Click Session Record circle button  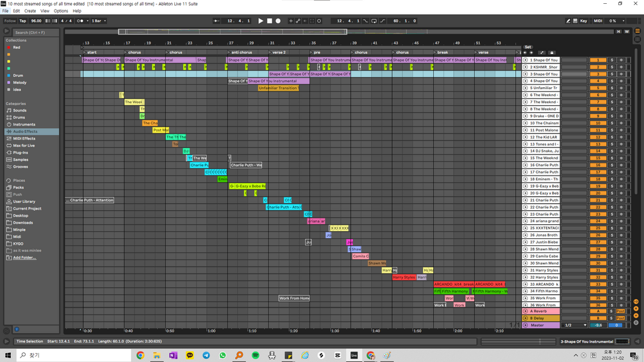click(x=319, y=21)
